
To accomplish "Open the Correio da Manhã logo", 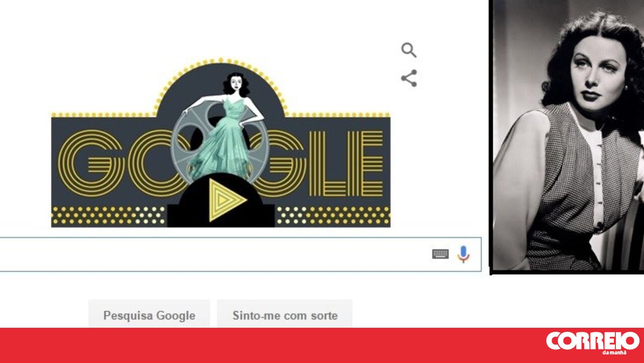I will tap(593, 342).
